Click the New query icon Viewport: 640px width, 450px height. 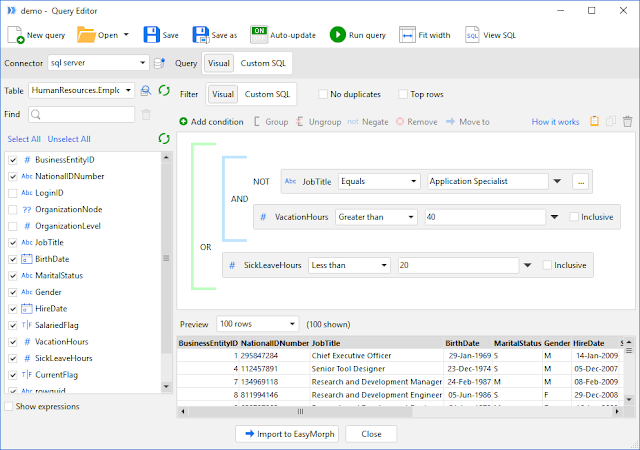[x=16, y=35]
